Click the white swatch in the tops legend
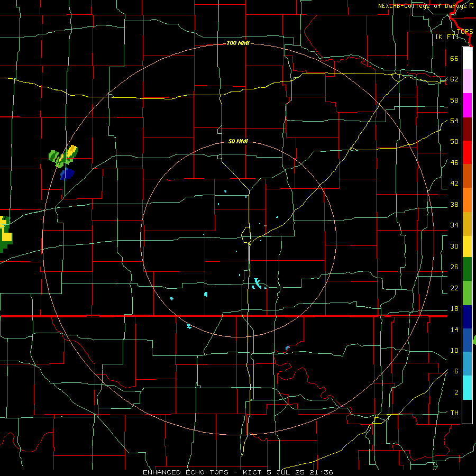The width and height of the screenshot is (476, 476). pyautogui.click(x=467, y=58)
